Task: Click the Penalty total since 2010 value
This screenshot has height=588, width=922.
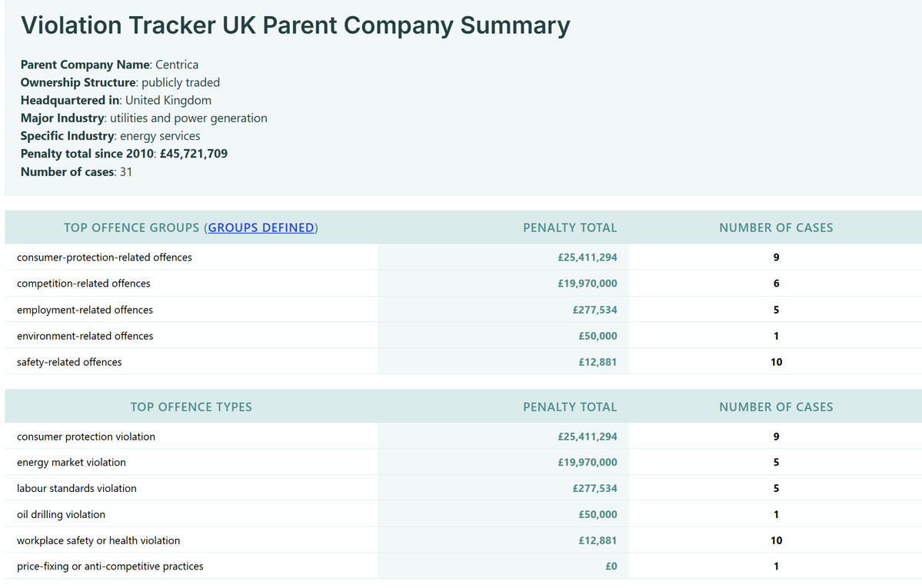Action: [194, 154]
